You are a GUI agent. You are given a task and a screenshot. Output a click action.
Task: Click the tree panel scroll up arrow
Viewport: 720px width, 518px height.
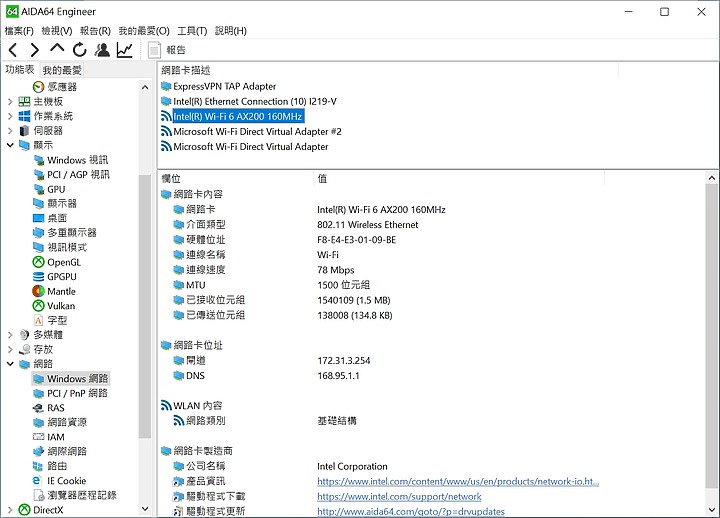coord(145,87)
